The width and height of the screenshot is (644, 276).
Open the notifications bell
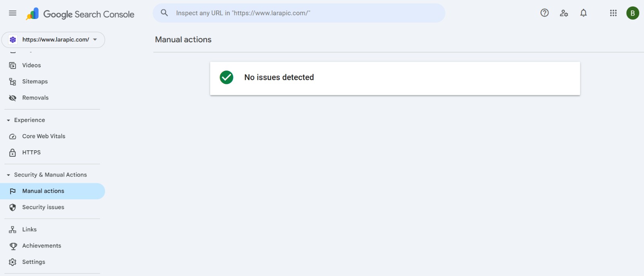[583, 13]
